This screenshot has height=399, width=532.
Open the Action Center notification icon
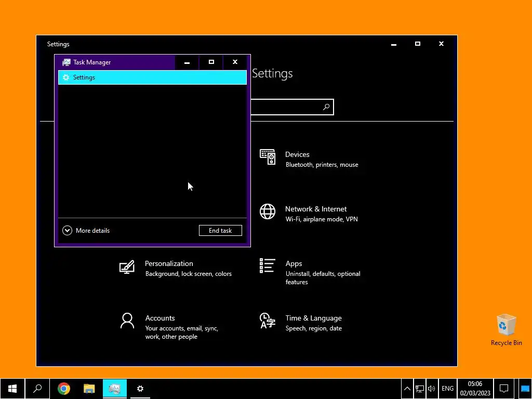coord(504,389)
